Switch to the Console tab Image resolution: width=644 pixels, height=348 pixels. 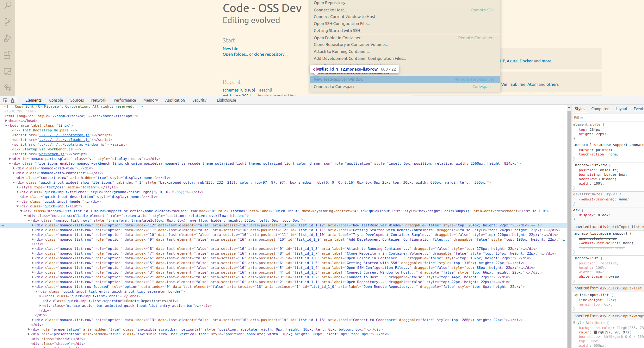click(56, 100)
